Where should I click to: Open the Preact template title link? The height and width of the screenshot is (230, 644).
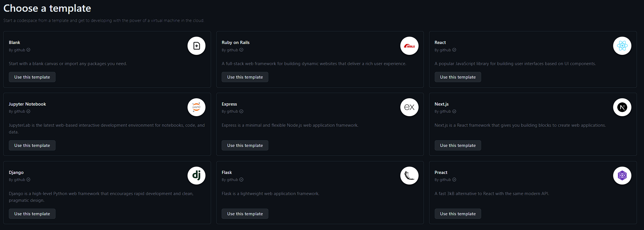[441, 172]
